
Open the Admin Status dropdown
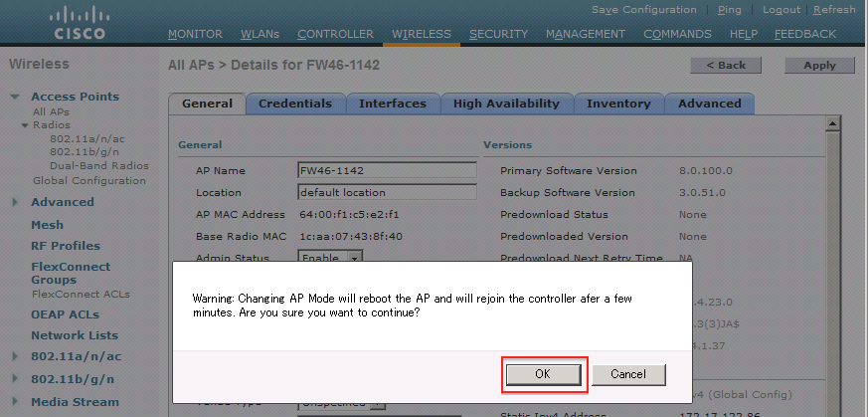(x=330, y=257)
